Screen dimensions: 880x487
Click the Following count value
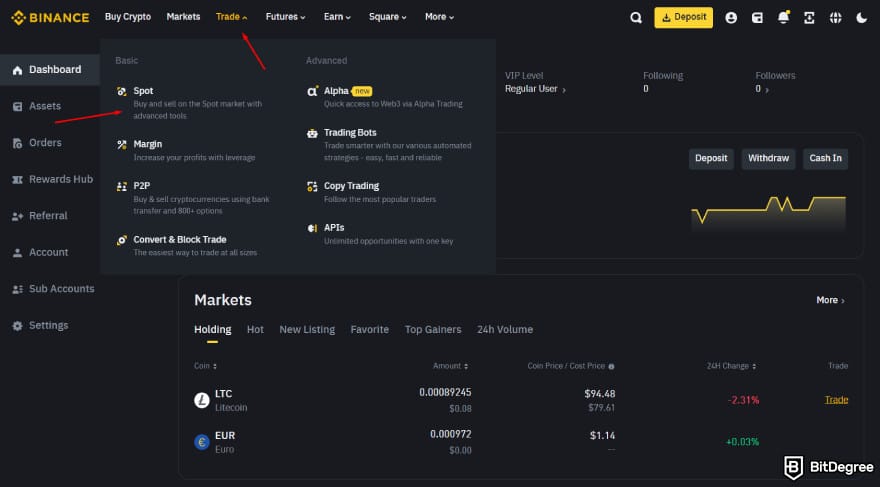(646, 89)
